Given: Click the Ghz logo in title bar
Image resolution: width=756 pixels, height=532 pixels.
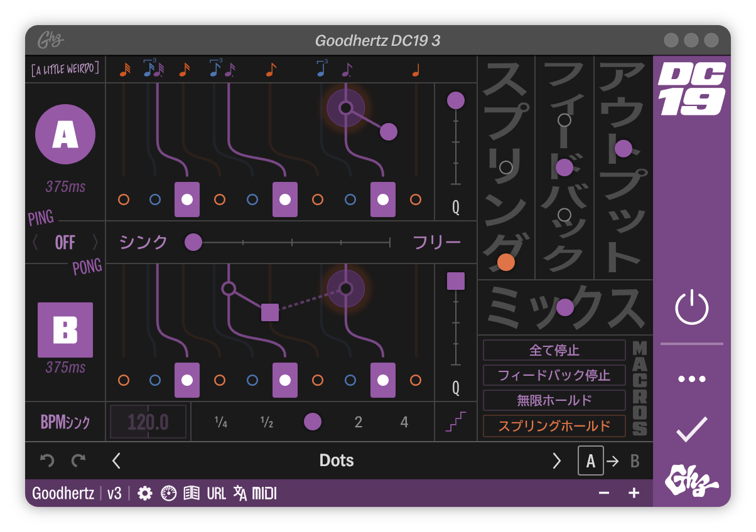Looking at the screenshot, I should [51, 40].
